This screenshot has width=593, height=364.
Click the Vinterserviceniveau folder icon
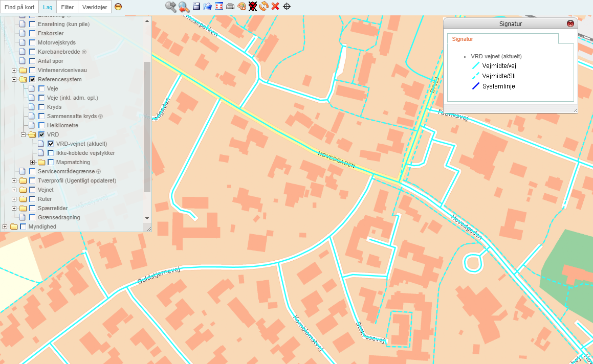[23, 71]
